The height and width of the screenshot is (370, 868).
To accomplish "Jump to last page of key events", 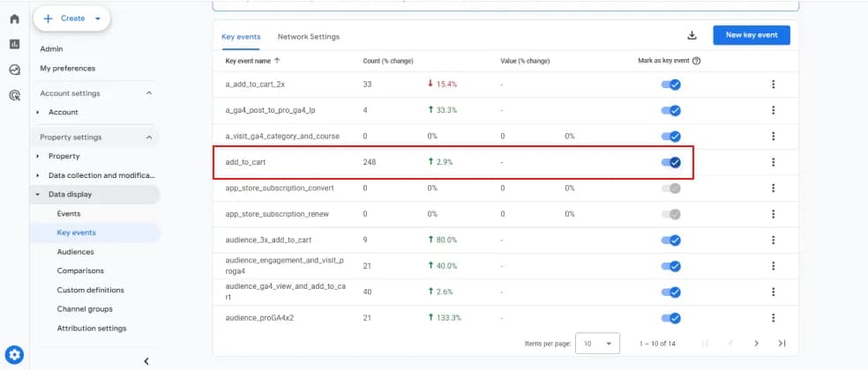I will [x=782, y=344].
